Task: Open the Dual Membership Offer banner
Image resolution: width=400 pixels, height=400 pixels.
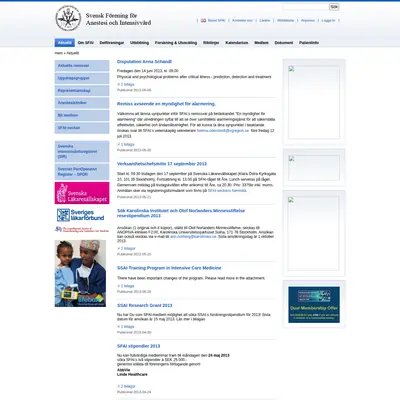Action: [314, 305]
